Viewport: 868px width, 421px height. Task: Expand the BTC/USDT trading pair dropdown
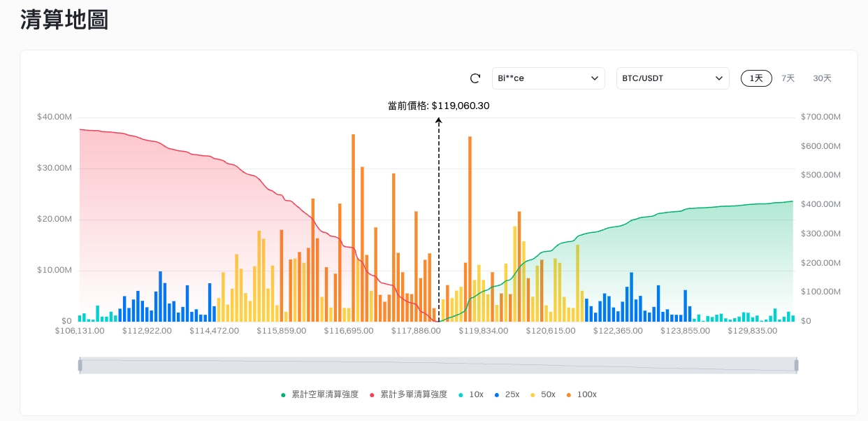tap(672, 78)
